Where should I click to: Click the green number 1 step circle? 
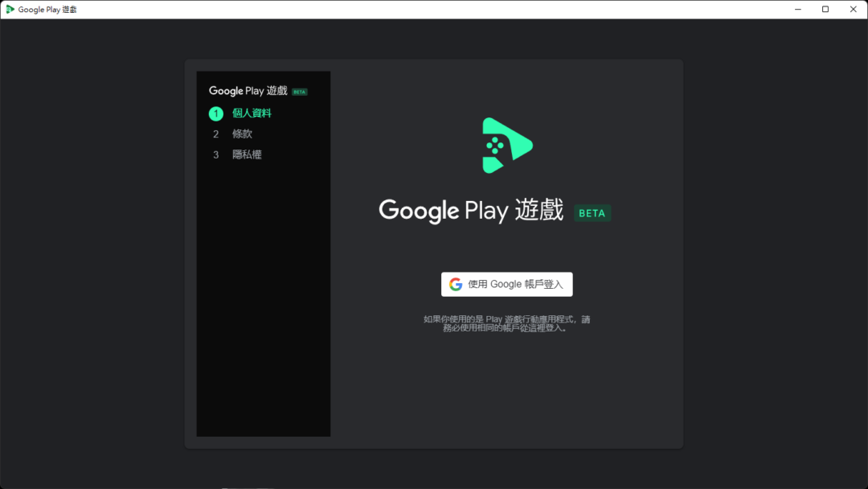(216, 113)
